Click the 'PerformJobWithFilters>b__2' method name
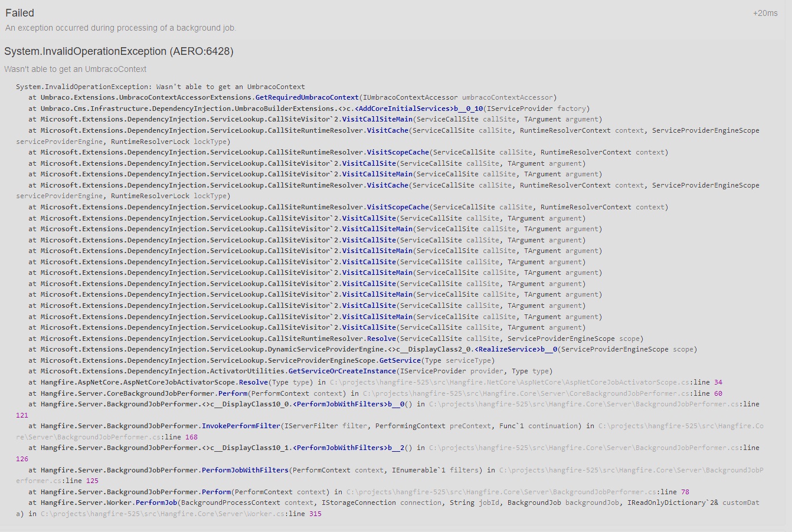 pos(349,448)
